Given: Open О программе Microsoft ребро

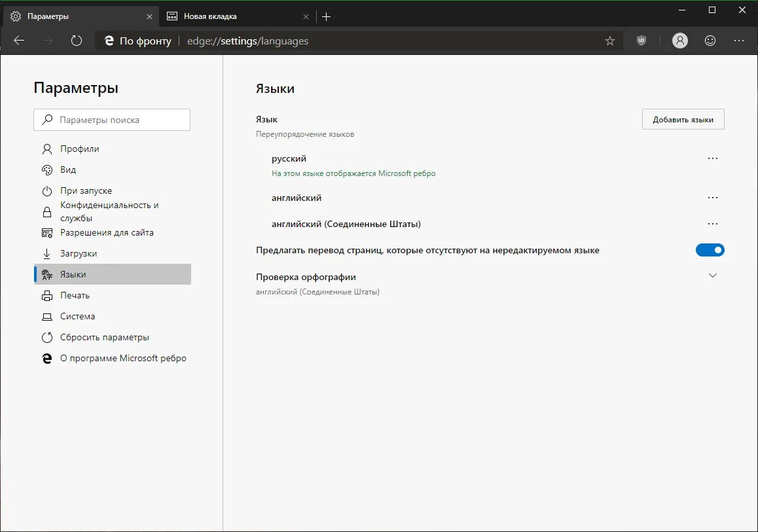Looking at the screenshot, I should 112,358.
